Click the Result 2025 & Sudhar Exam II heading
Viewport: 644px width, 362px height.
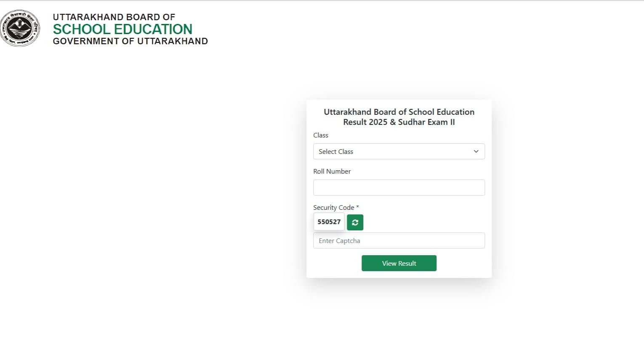pos(399,122)
